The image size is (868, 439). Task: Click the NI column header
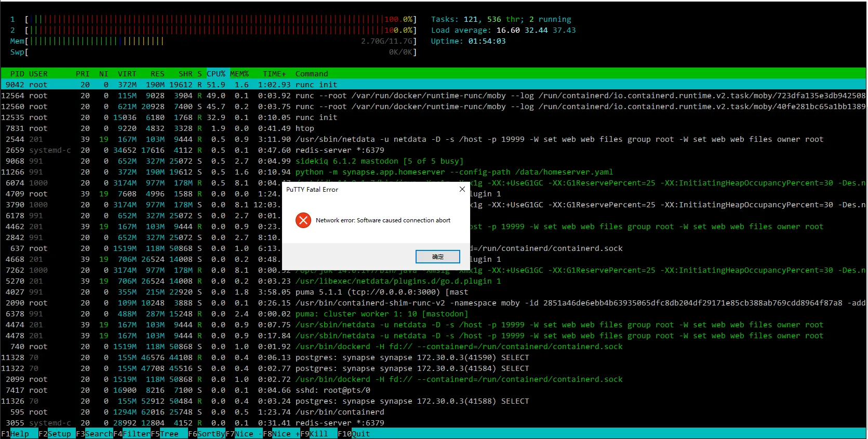point(104,74)
